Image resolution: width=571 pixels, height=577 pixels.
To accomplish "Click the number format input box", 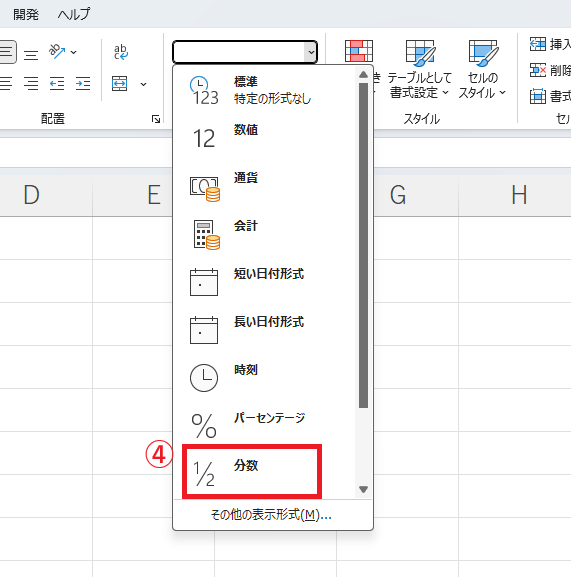I will 239,52.
